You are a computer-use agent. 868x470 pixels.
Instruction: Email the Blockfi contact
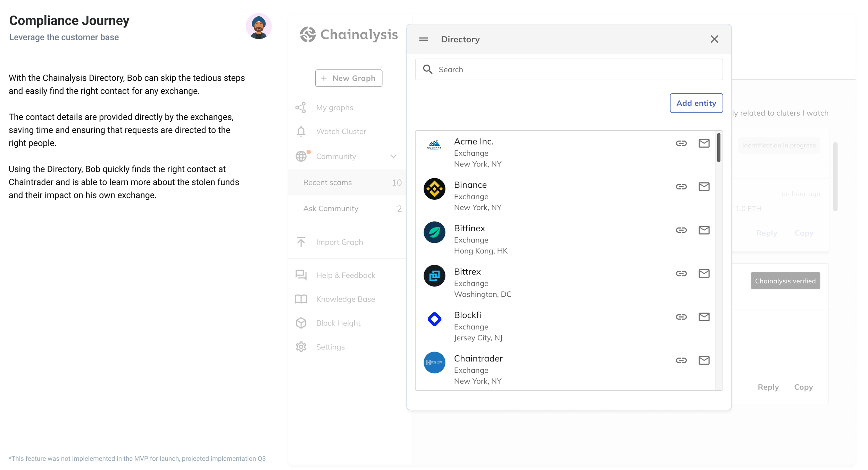tap(704, 317)
